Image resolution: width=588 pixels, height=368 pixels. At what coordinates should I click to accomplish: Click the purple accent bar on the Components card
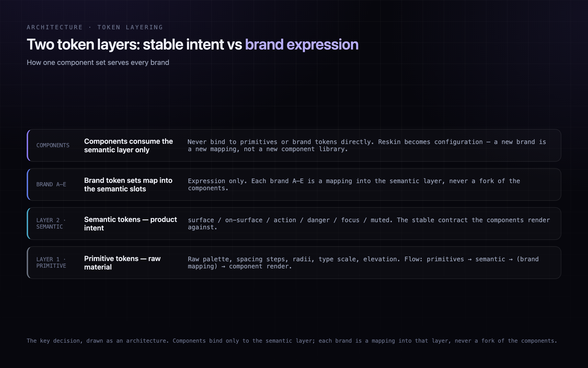pyautogui.click(x=28, y=145)
